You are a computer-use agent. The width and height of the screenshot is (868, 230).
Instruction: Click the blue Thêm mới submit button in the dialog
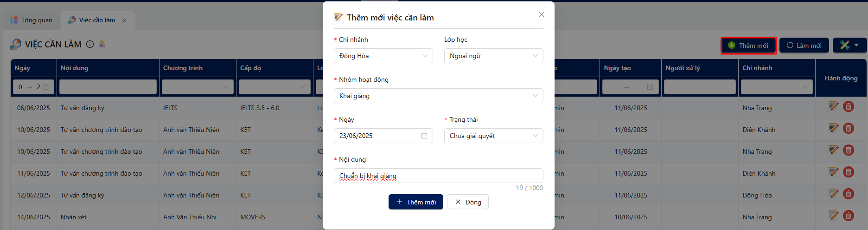(x=416, y=202)
